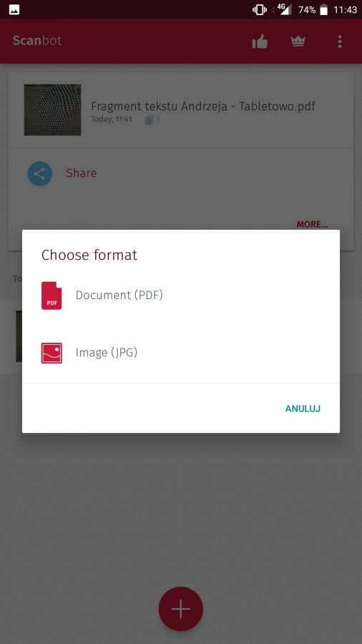This screenshot has height=644, width=362.
Task: Open Fragment tekstu Andrzeja - Tabletowo.pdf
Action: pyautogui.click(x=203, y=107)
